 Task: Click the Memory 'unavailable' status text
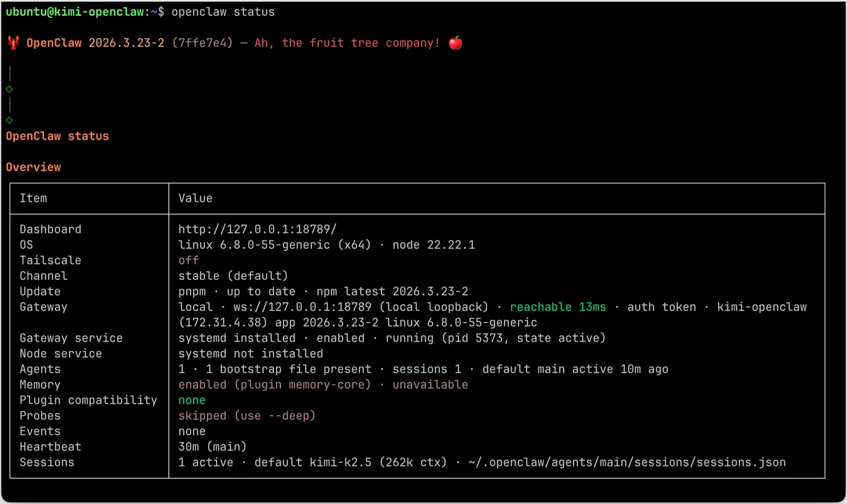[430, 385]
